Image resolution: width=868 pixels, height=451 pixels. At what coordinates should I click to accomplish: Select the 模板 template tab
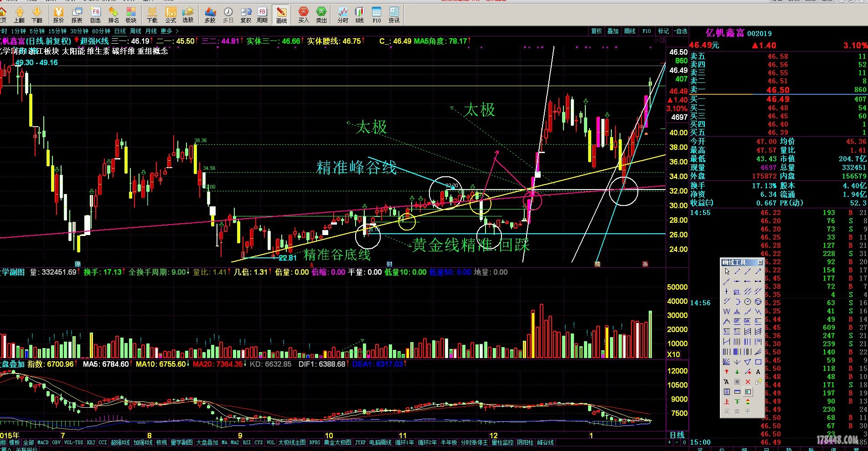(15, 442)
